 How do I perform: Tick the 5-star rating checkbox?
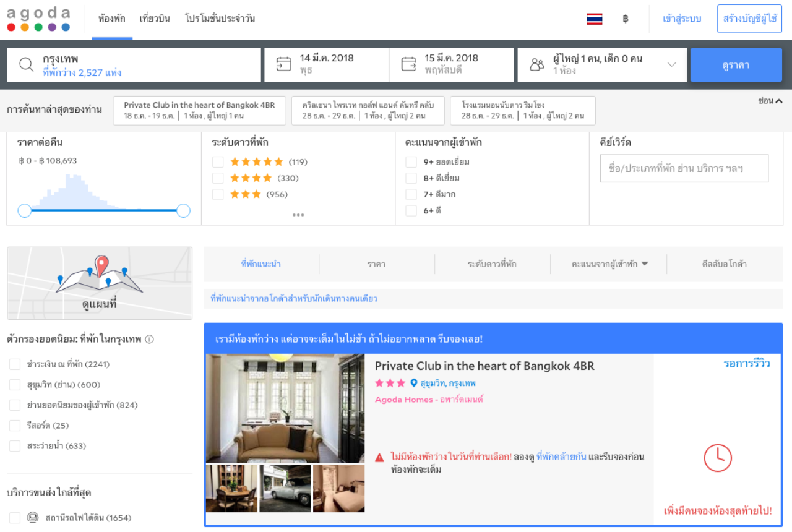coord(218,162)
